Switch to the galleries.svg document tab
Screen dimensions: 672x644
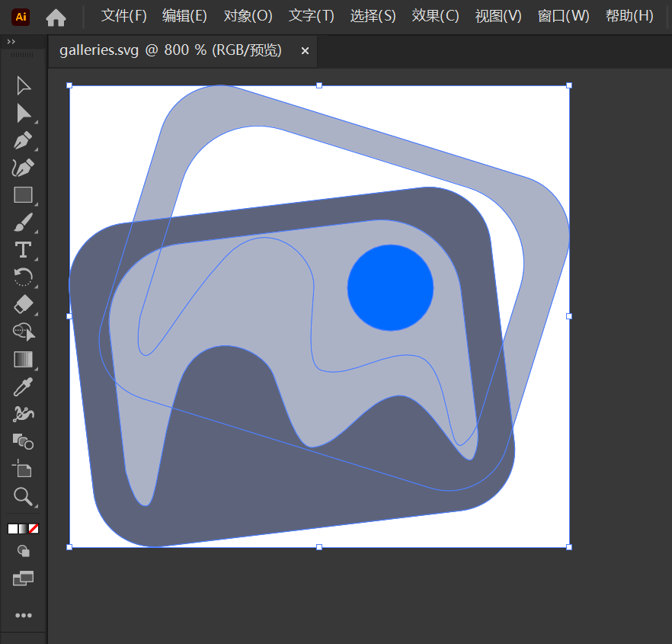(171, 50)
